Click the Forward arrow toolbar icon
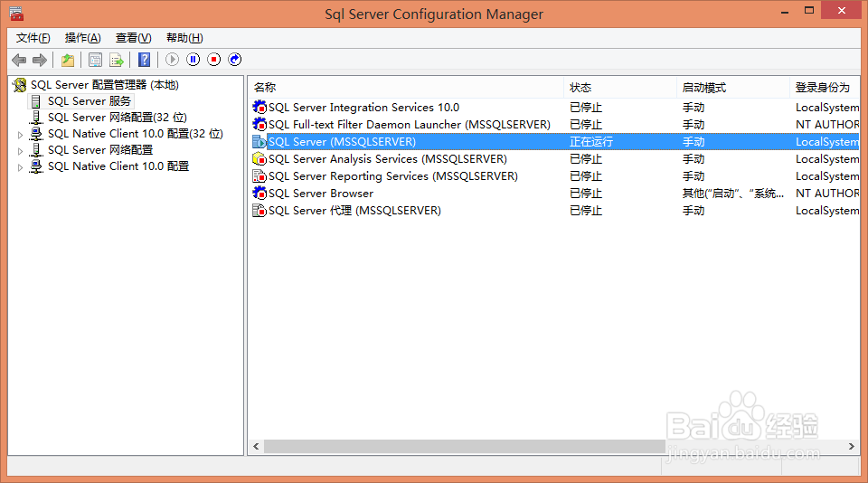 (39, 60)
